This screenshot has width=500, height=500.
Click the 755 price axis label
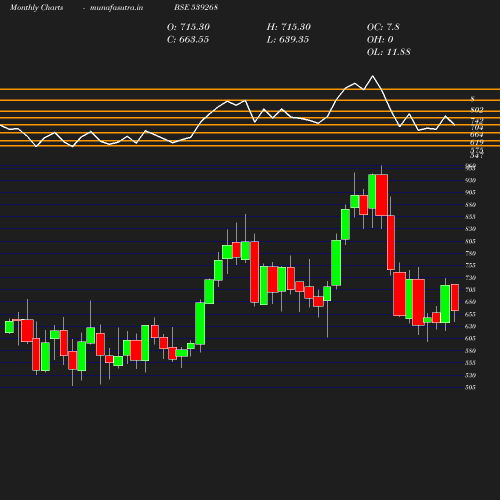(470, 266)
